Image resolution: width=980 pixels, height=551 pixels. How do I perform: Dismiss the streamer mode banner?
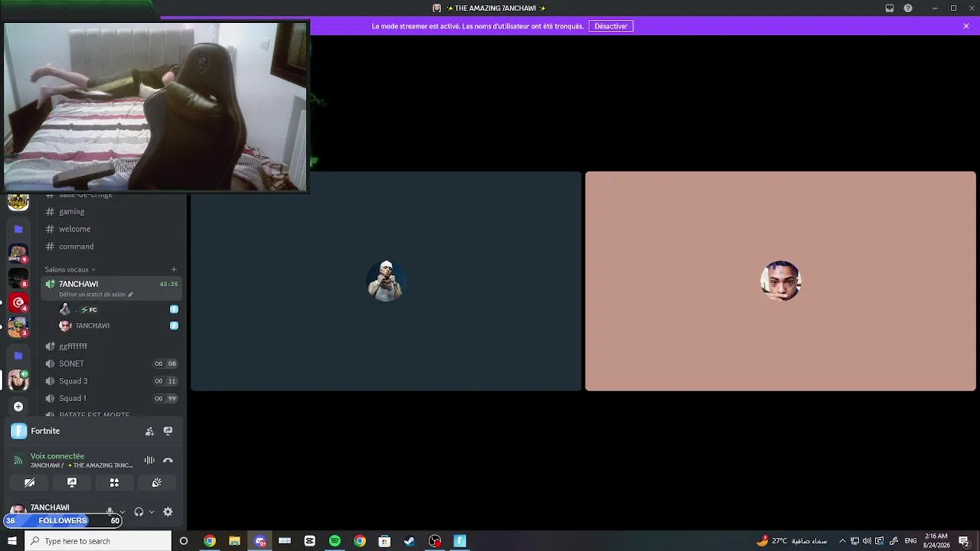(966, 26)
